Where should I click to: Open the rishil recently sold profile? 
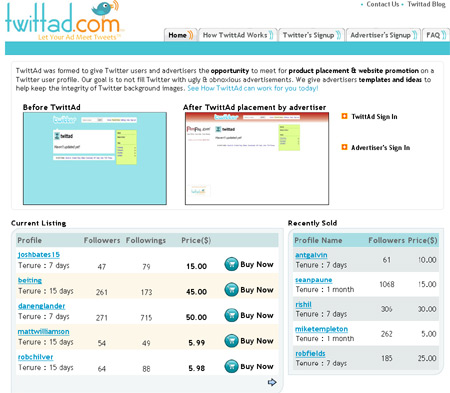point(303,304)
